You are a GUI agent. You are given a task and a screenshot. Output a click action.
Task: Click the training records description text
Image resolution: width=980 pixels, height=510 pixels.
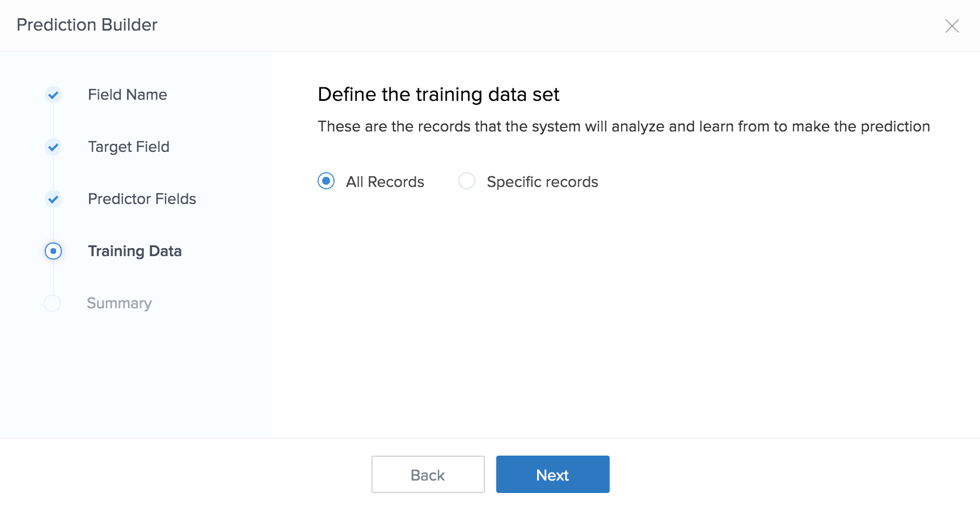[x=624, y=126]
